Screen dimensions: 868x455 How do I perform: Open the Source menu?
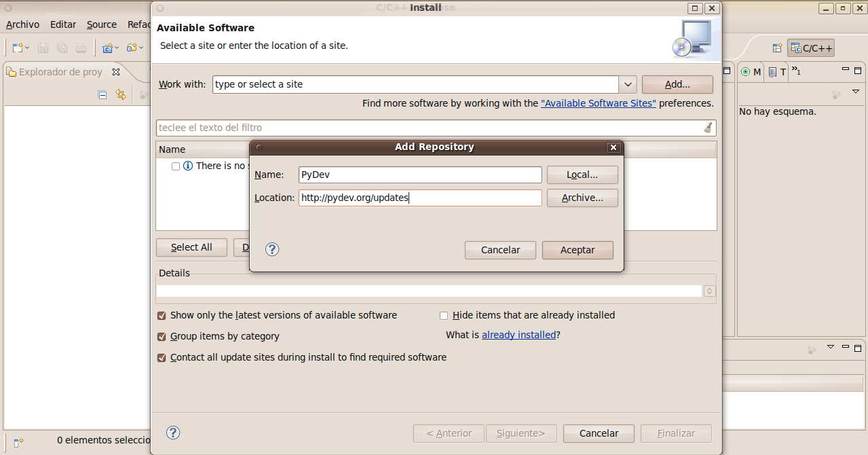pos(102,24)
